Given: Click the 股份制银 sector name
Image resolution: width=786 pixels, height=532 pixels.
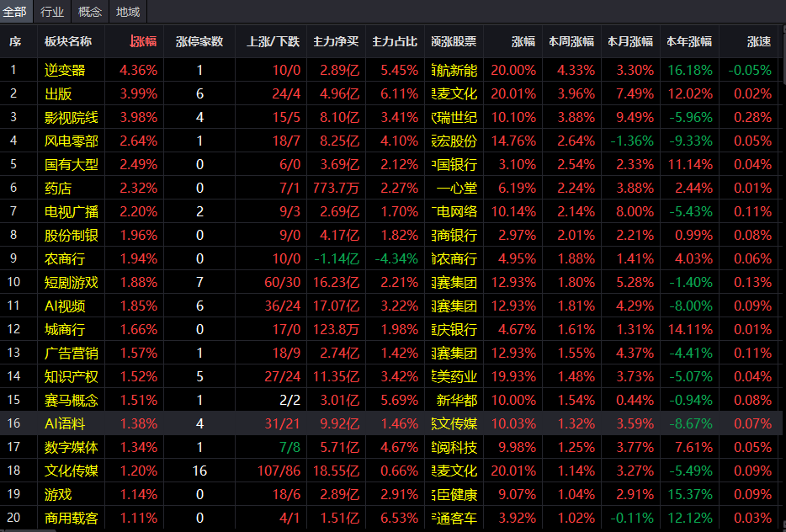Looking at the screenshot, I should (72, 235).
